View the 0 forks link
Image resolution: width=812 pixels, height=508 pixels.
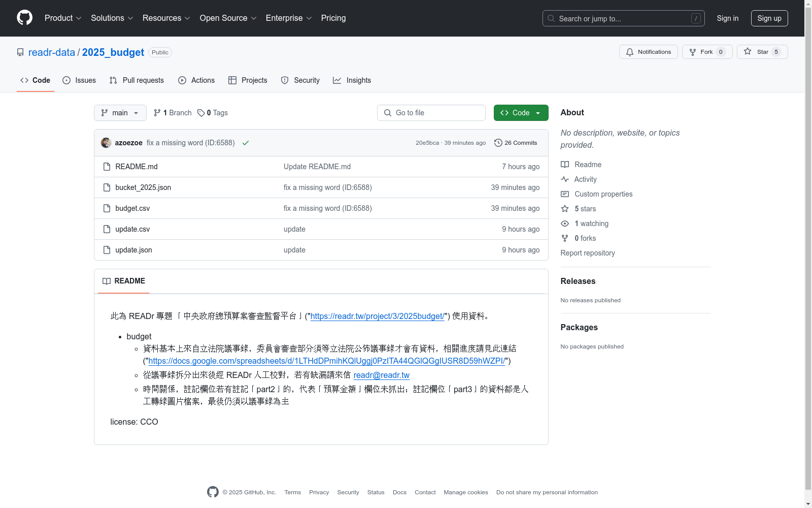(x=579, y=238)
